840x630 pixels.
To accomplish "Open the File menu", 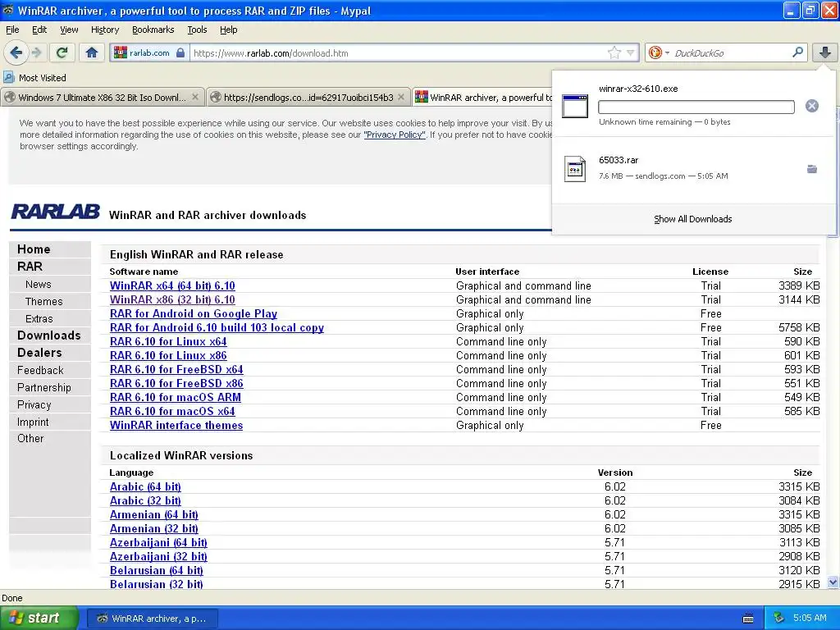I will [12, 30].
